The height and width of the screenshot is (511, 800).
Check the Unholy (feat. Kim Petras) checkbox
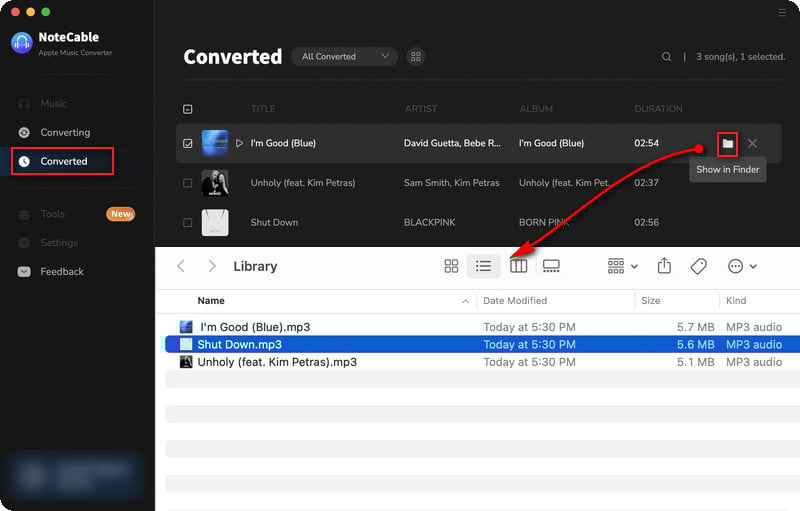188,183
